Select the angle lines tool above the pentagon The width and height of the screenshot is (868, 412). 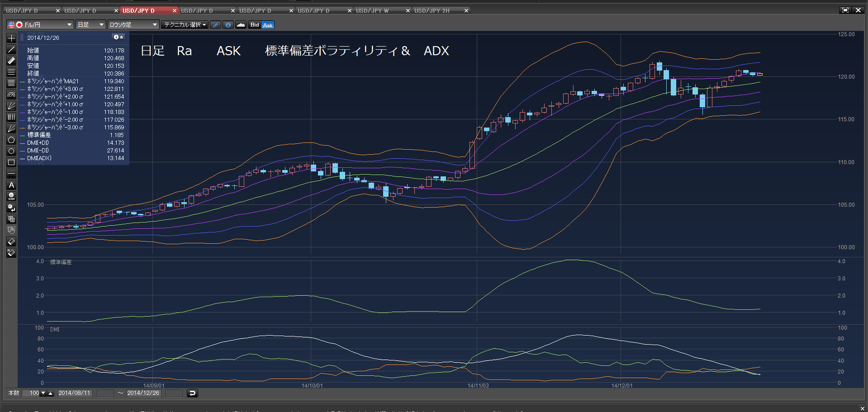pos(11,129)
